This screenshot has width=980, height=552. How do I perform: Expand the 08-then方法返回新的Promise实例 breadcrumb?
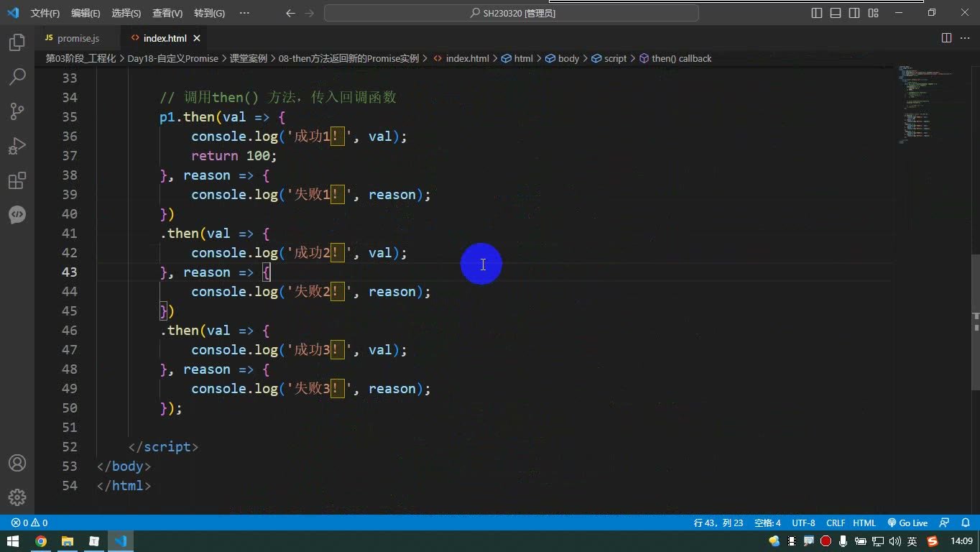[x=348, y=58]
